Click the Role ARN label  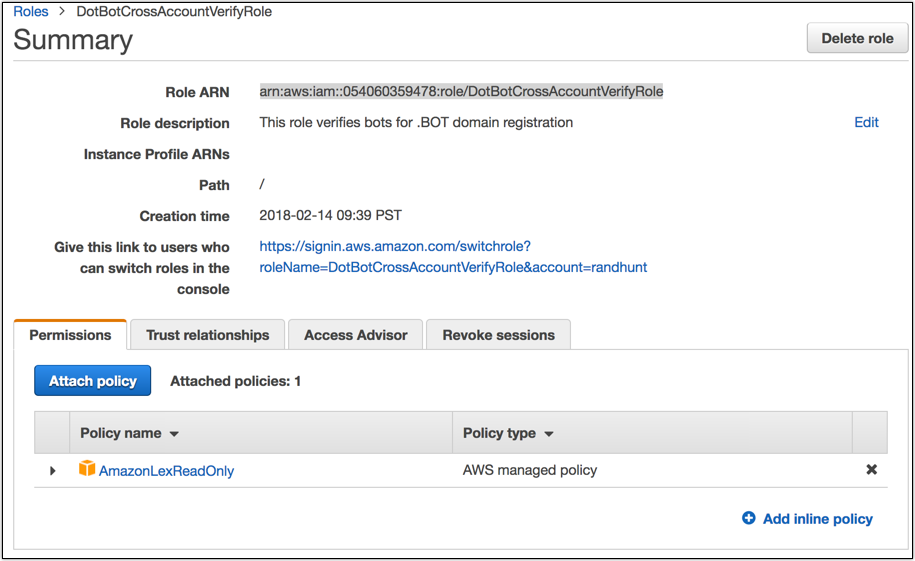pos(197,92)
